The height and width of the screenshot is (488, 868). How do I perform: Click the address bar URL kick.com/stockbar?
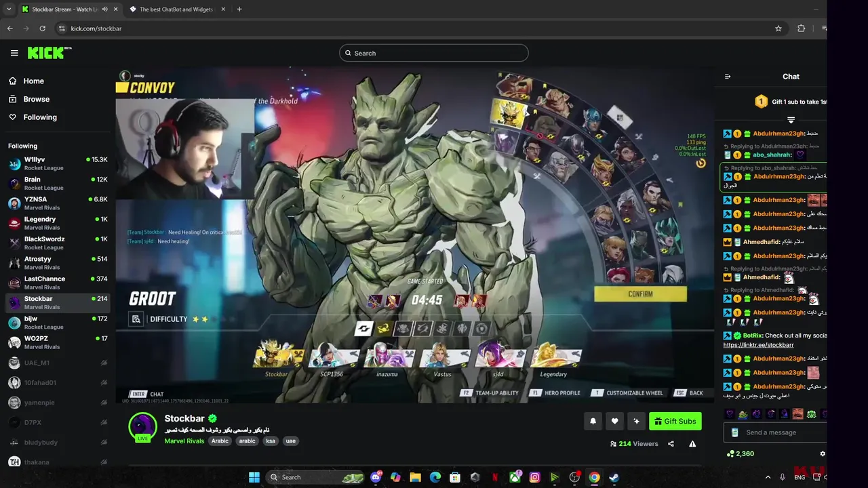click(x=96, y=28)
